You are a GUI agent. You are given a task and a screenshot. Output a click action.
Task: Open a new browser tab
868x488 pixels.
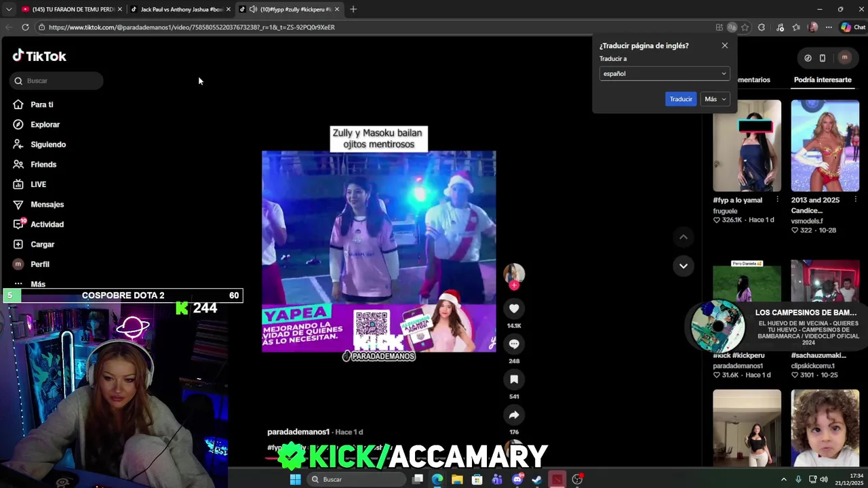[353, 9]
